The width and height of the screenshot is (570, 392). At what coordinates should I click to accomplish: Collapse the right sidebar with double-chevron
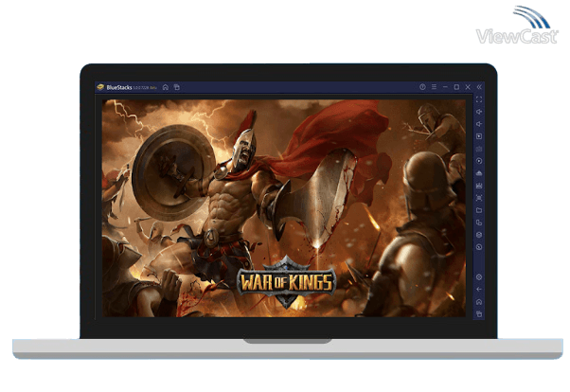pos(479,87)
